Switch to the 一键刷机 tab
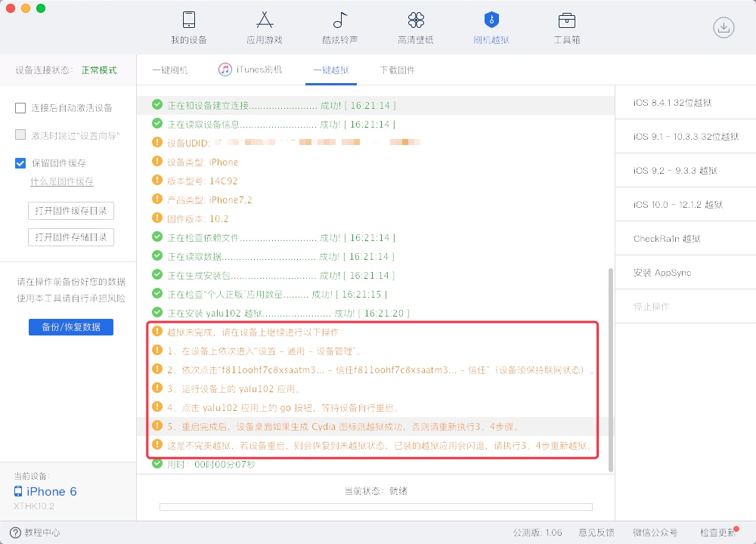The width and height of the screenshot is (756, 544). point(170,70)
